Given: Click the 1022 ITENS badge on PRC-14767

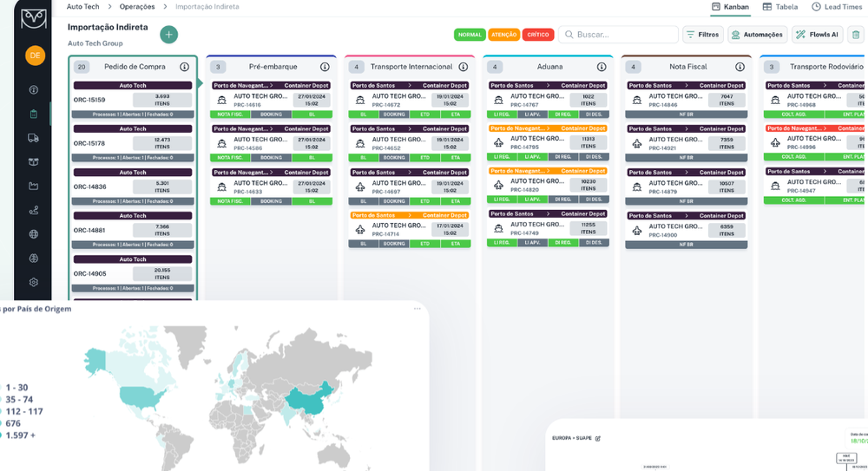Looking at the screenshot, I should coord(589,100).
